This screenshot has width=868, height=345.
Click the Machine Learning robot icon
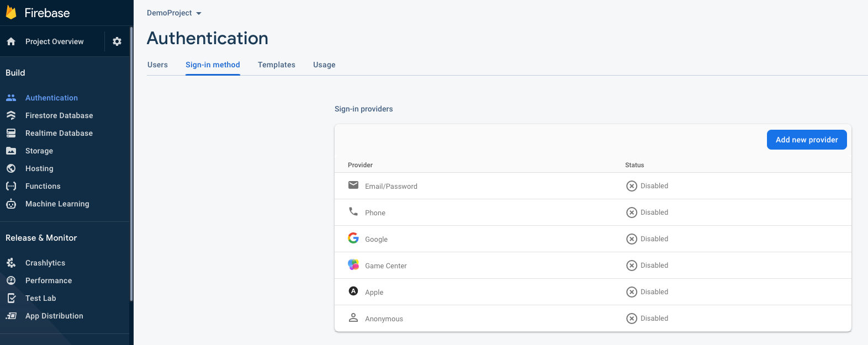(x=11, y=204)
